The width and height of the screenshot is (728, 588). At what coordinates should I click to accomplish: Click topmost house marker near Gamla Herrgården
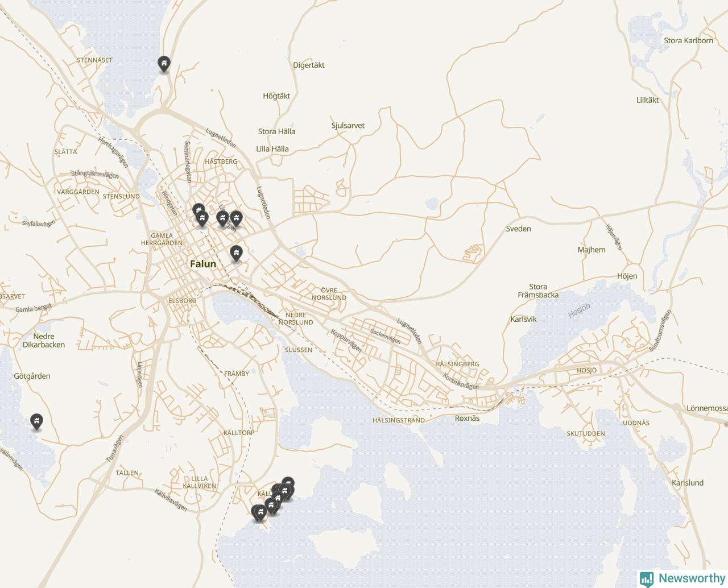198,210
